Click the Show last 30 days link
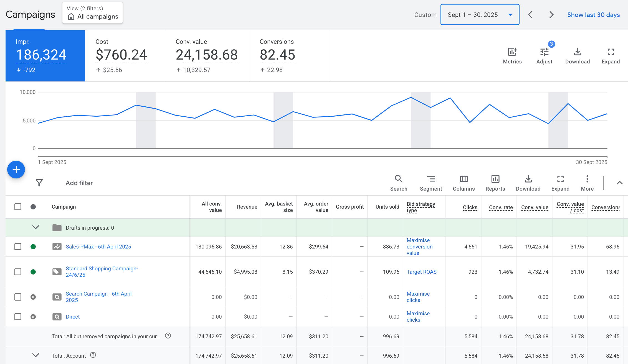This screenshot has height=364, width=628. (594, 15)
